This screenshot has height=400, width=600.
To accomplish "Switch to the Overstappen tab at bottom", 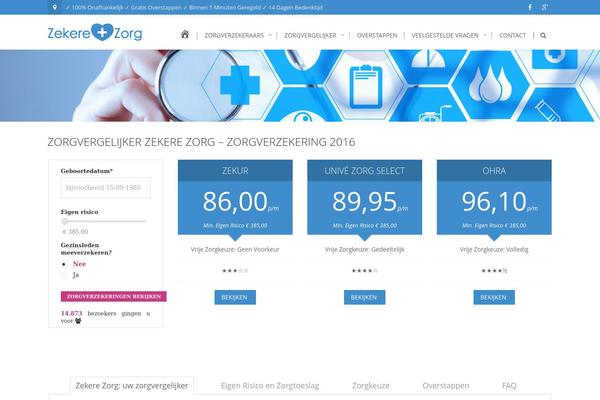I will (x=446, y=385).
